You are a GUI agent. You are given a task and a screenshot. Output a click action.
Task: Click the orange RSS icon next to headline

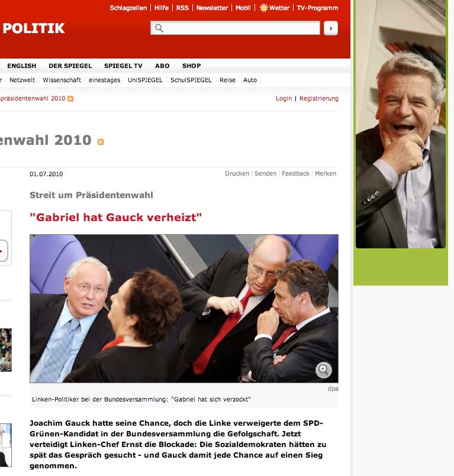101,142
